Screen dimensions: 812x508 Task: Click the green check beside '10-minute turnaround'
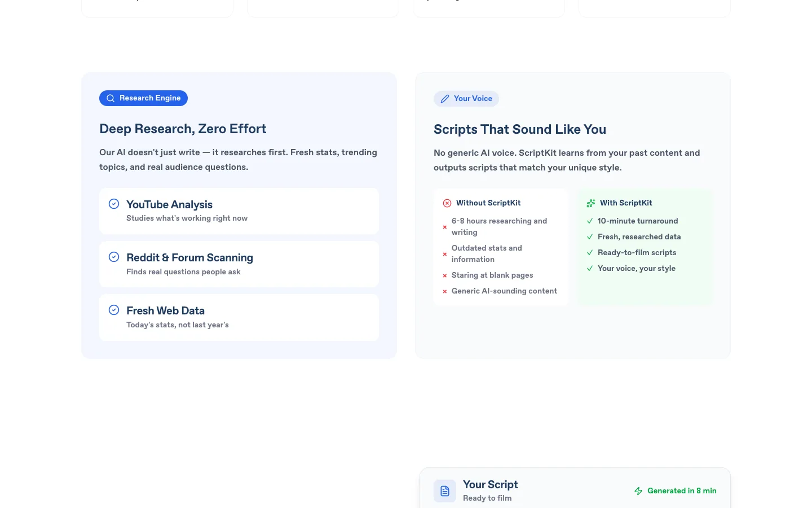point(590,221)
